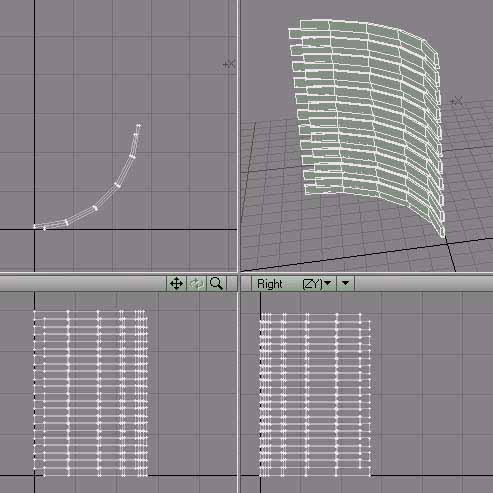Screen dimensions: 493x493
Task: Click the empty titlebar area left of pan icon
Action: (x=83, y=284)
